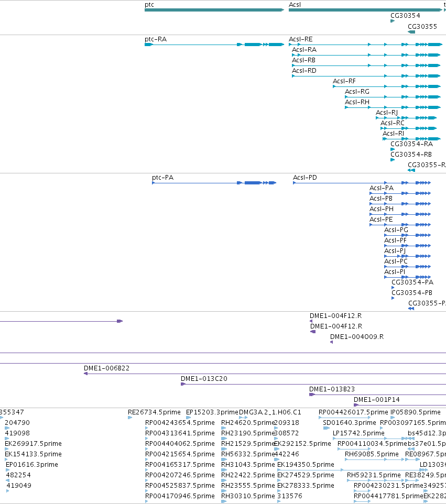Screen dimensions: 446x504
Task: Click the CG30354 gene label
Action: 405,15
